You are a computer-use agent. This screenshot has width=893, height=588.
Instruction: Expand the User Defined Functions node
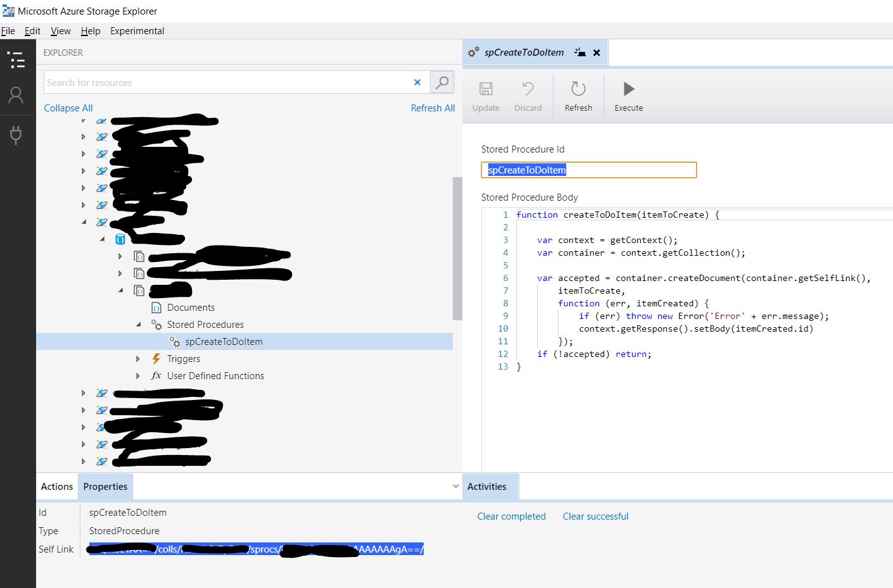tap(139, 375)
